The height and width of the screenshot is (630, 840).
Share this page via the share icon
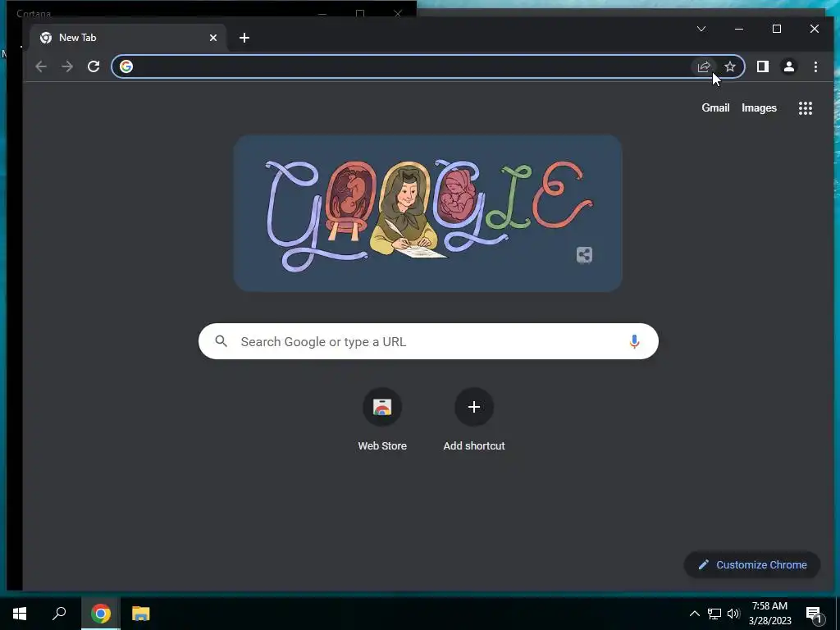[x=703, y=66]
